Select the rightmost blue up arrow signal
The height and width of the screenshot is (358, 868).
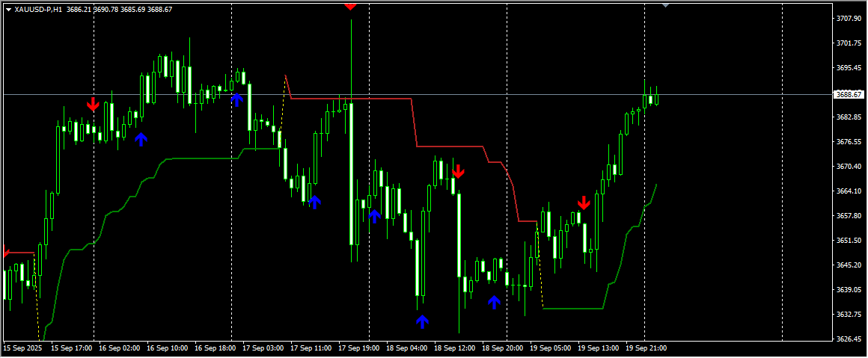[x=494, y=302]
